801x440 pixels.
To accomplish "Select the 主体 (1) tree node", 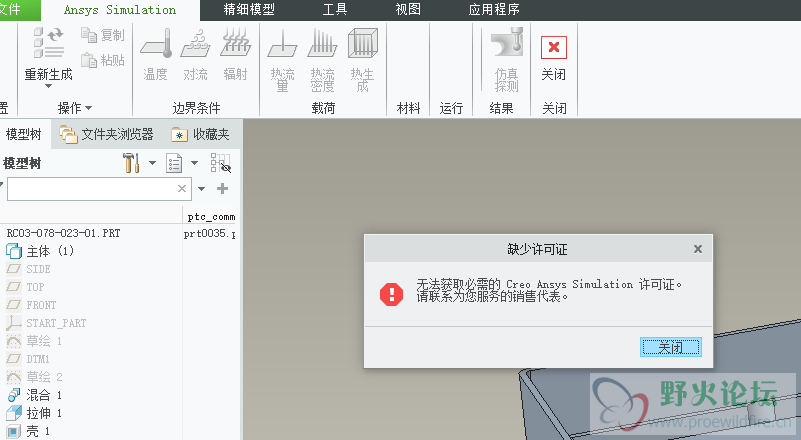I will 40,251.
